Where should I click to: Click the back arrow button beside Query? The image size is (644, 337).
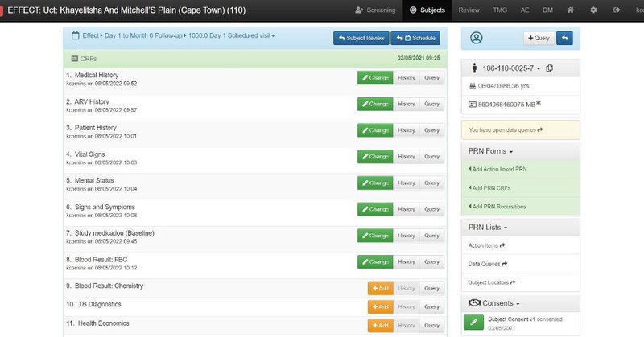[565, 38]
